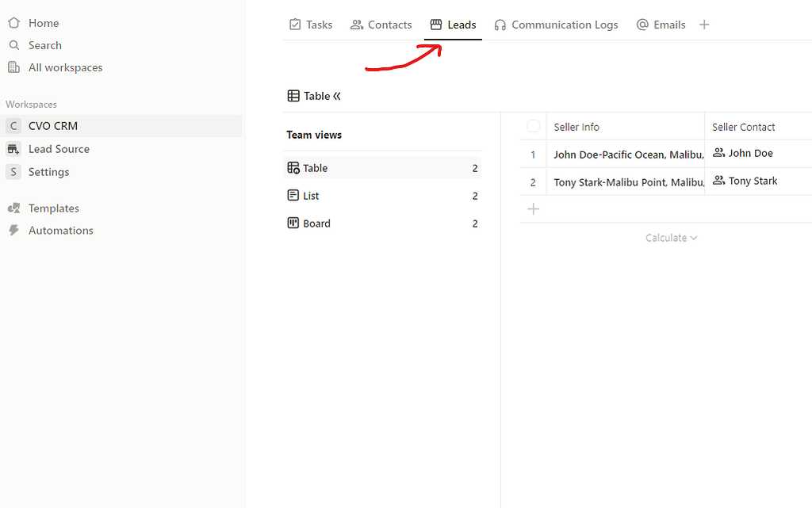
Task: Open Lead Source via its sidebar icon
Action: coord(13,149)
